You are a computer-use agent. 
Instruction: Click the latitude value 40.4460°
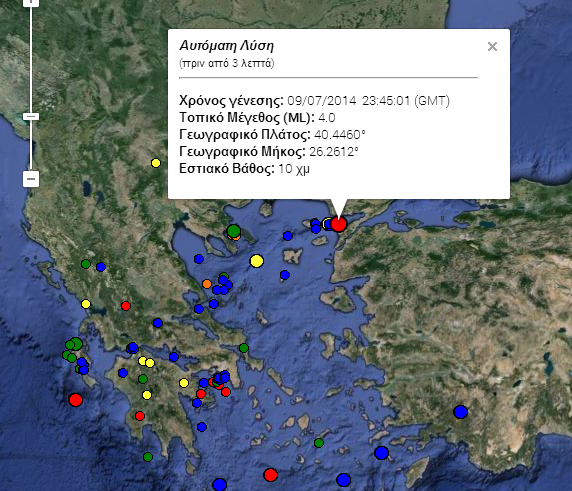tap(340, 135)
